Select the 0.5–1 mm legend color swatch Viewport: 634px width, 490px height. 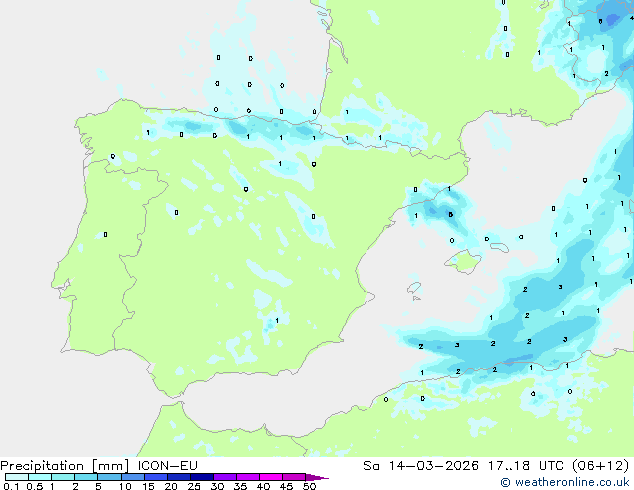pos(40,477)
